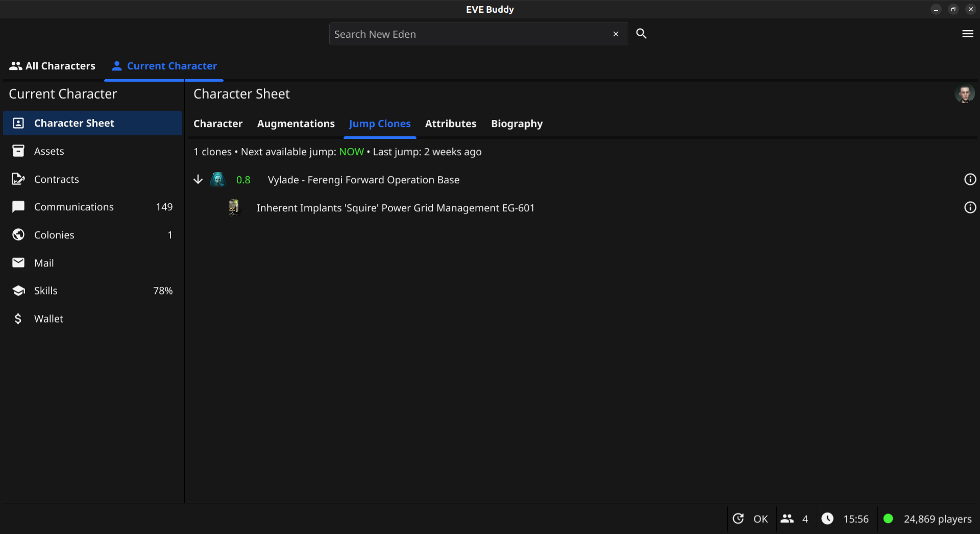Select Vylade - Ferengi Forward Operation Base
Image resolution: width=980 pixels, height=534 pixels.
363,180
